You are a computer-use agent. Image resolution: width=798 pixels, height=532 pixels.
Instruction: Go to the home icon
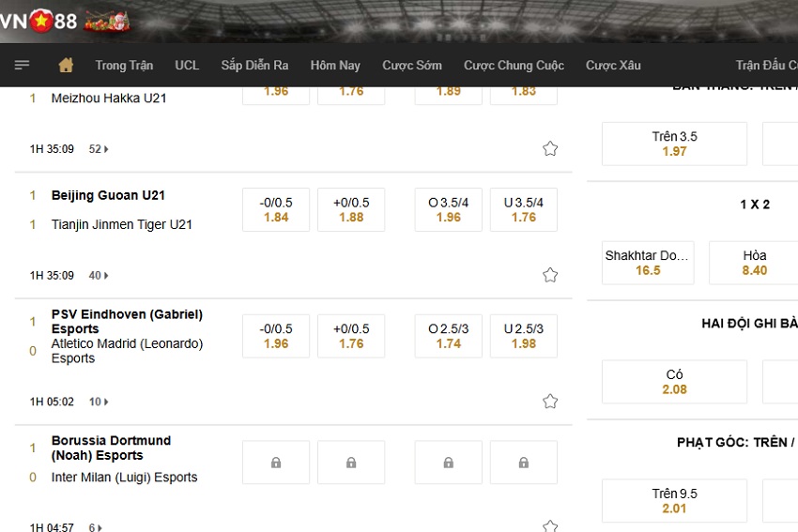coord(66,65)
